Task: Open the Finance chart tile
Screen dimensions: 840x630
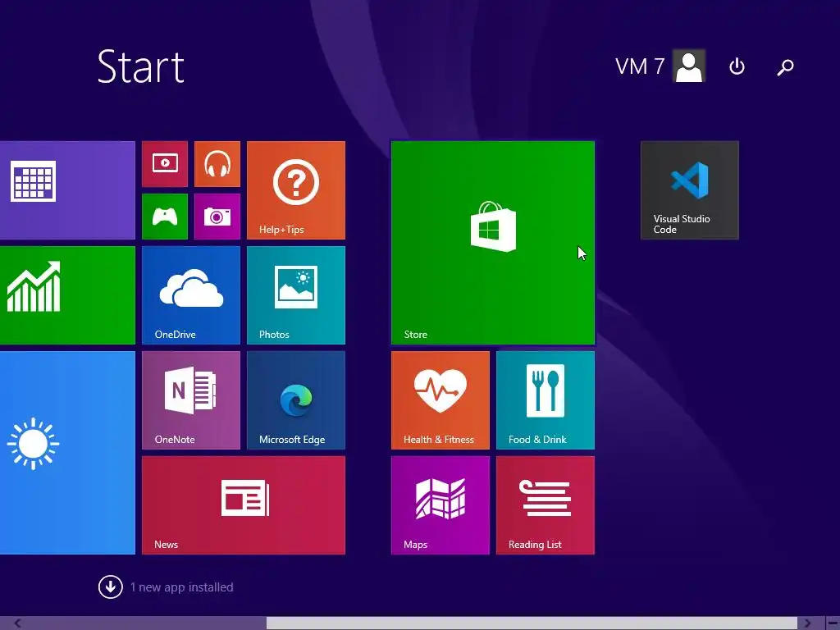Action: (67, 295)
